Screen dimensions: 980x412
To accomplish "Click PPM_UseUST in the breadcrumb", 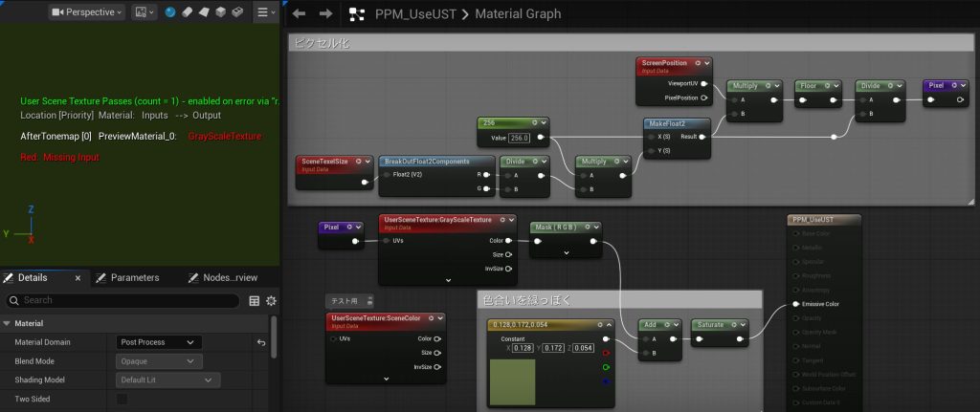I will 413,14.
